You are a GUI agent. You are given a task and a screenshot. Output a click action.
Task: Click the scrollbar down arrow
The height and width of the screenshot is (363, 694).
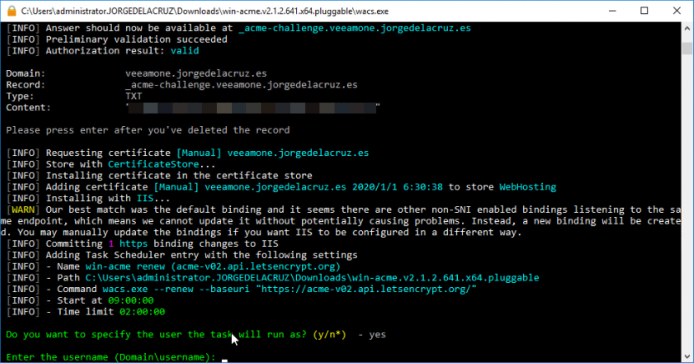click(687, 356)
